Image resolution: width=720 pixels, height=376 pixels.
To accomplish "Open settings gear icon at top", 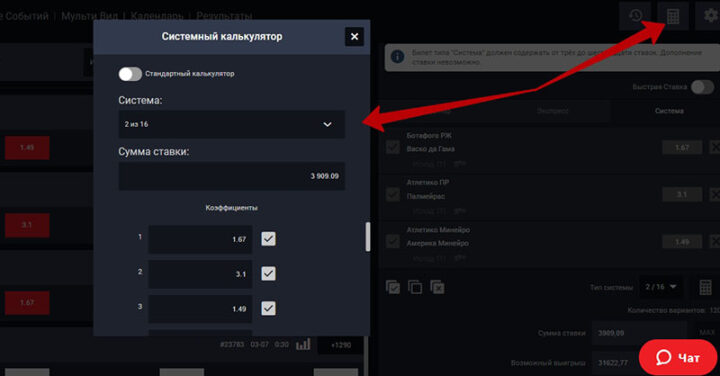I will (710, 16).
